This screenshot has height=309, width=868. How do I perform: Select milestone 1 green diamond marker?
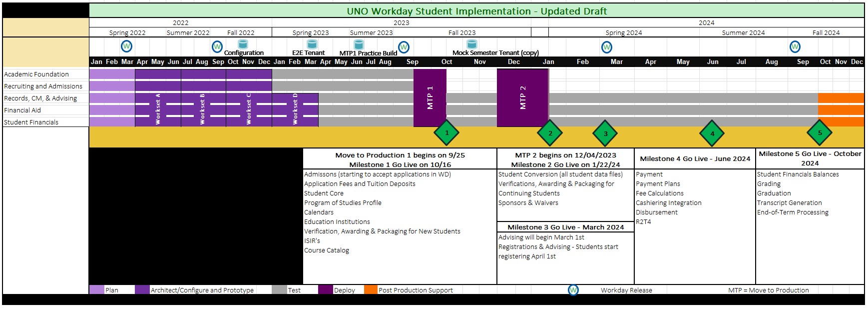(x=446, y=132)
